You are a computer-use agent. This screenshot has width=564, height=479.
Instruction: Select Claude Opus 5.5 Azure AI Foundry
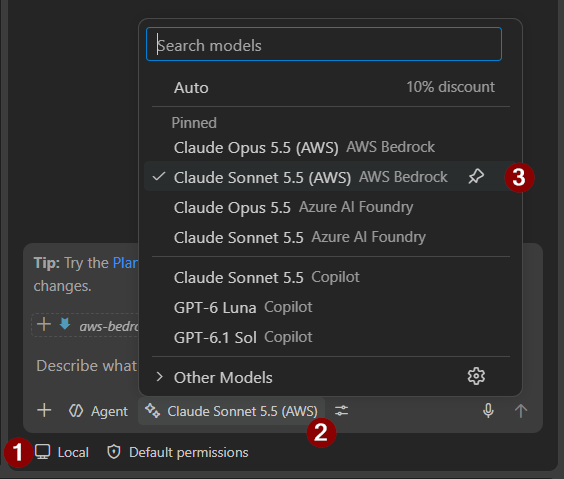point(331,207)
